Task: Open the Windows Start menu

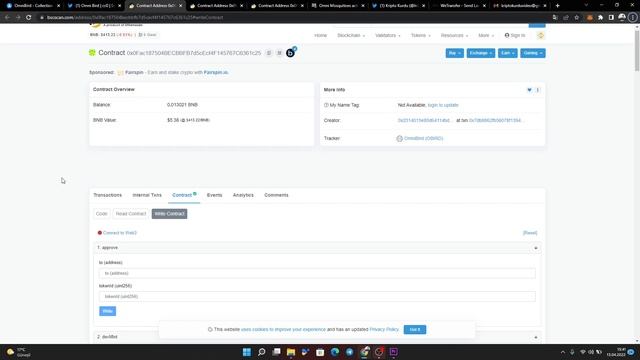Action: click(x=247, y=352)
